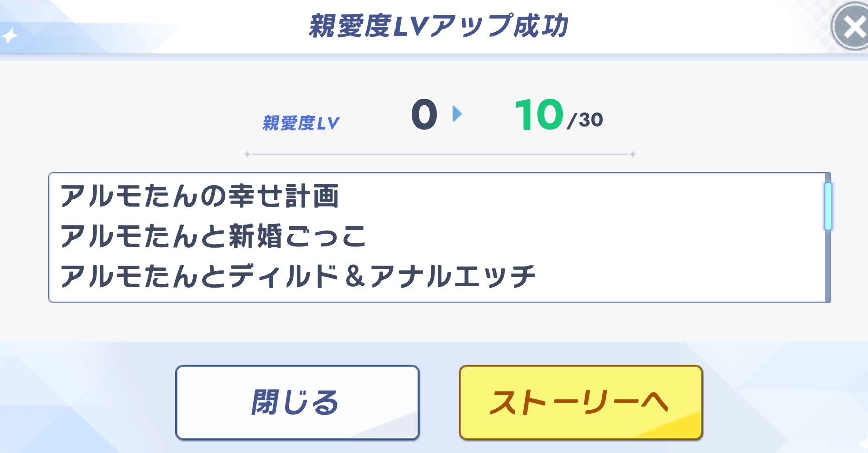This screenshot has height=453, width=868.
Task: Click the blue scrollbar thumb in story list
Action: (x=828, y=206)
